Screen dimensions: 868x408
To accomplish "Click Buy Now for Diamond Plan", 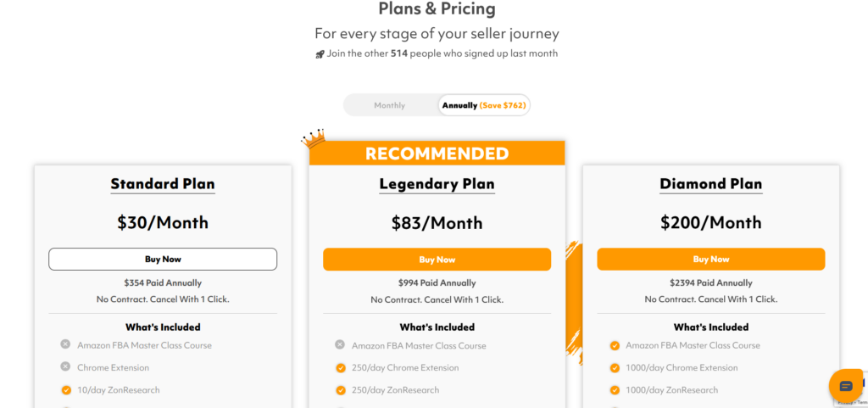I will [710, 260].
